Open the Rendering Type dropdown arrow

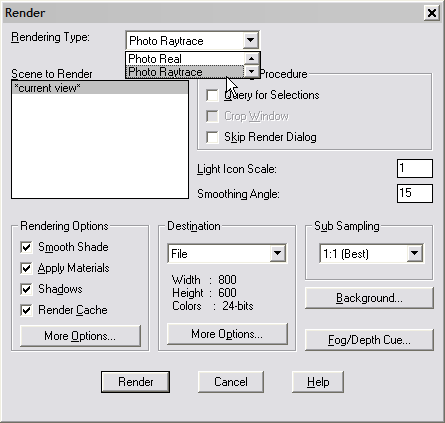[x=250, y=41]
